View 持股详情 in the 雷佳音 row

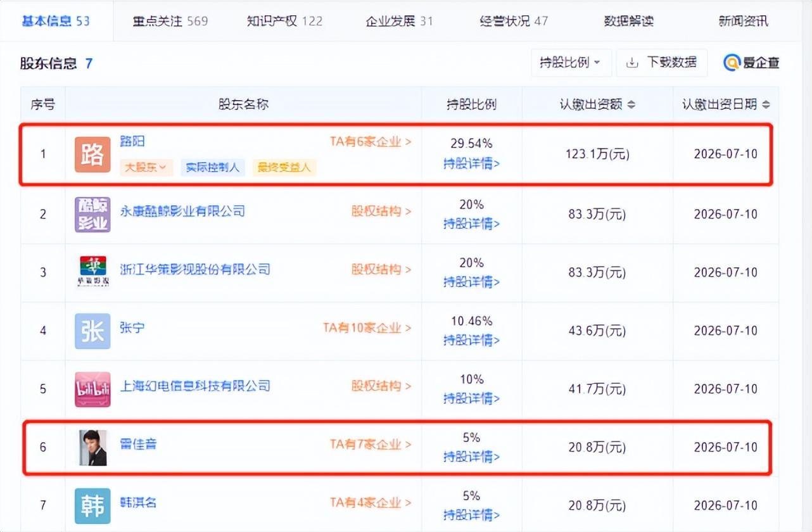coord(471,457)
